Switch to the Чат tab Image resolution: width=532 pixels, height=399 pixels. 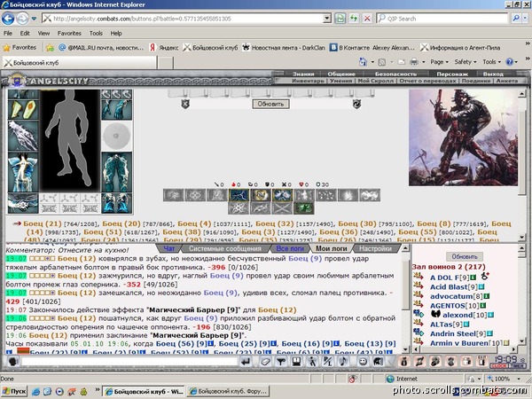pyautogui.click(x=169, y=248)
